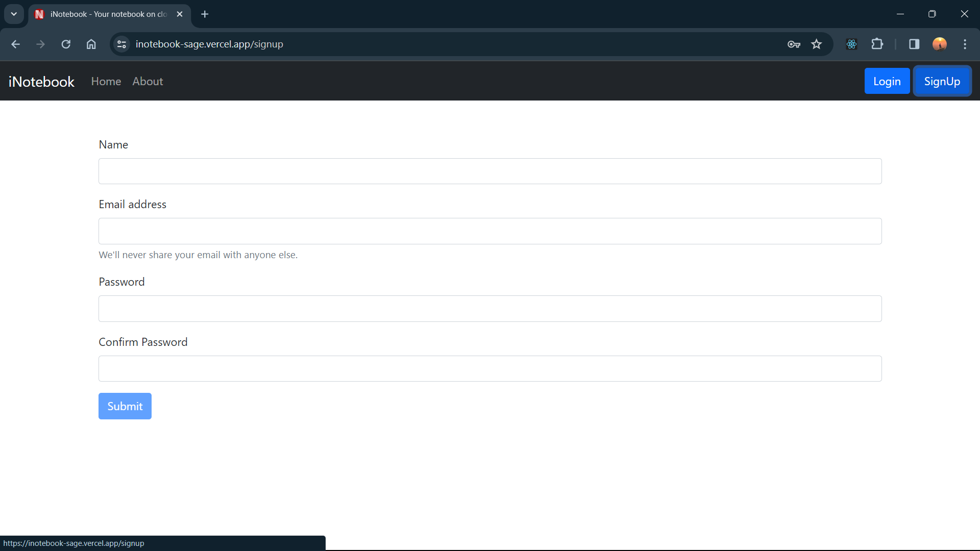Close the iNotebook tab
Screen dimensions: 980x551
(x=180, y=14)
